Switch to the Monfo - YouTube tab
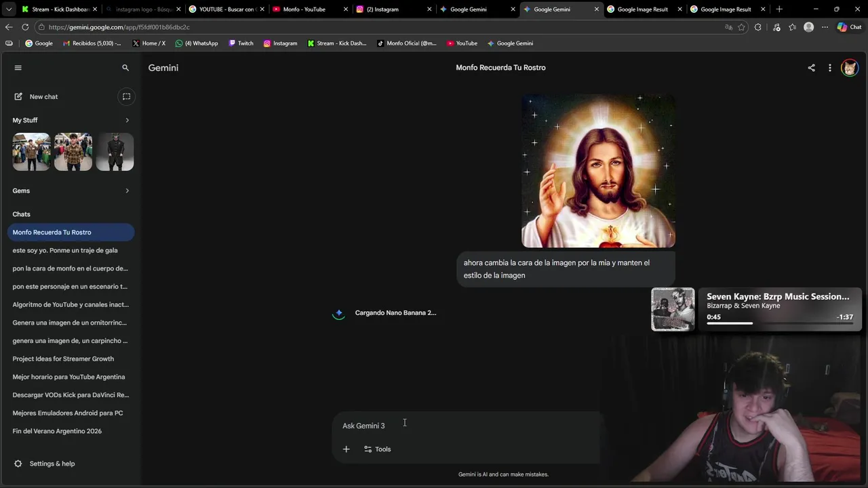This screenshot has width=868, height=488. [x=310, y=9]
